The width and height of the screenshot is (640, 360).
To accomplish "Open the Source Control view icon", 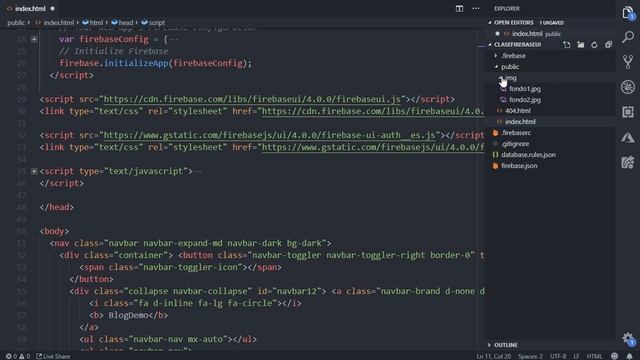I will pyautogui.click(x=628, y=62).
